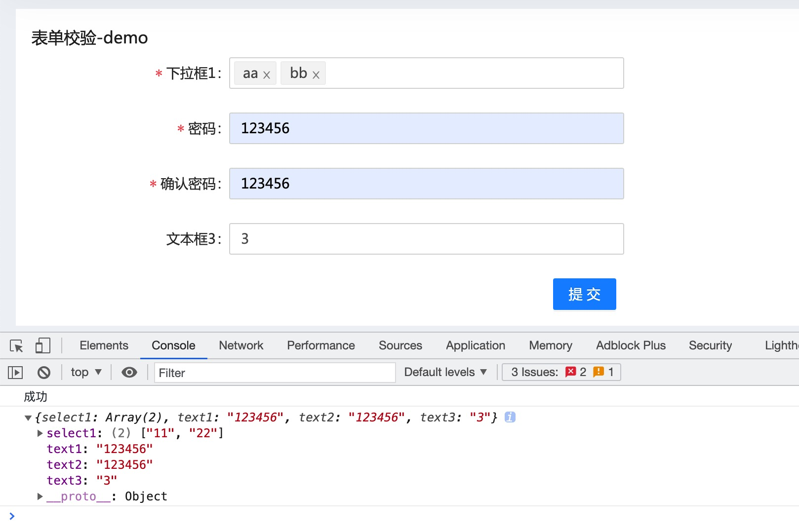Open the Default levels dropdown
799x532 pixels.
click(445, 372)
